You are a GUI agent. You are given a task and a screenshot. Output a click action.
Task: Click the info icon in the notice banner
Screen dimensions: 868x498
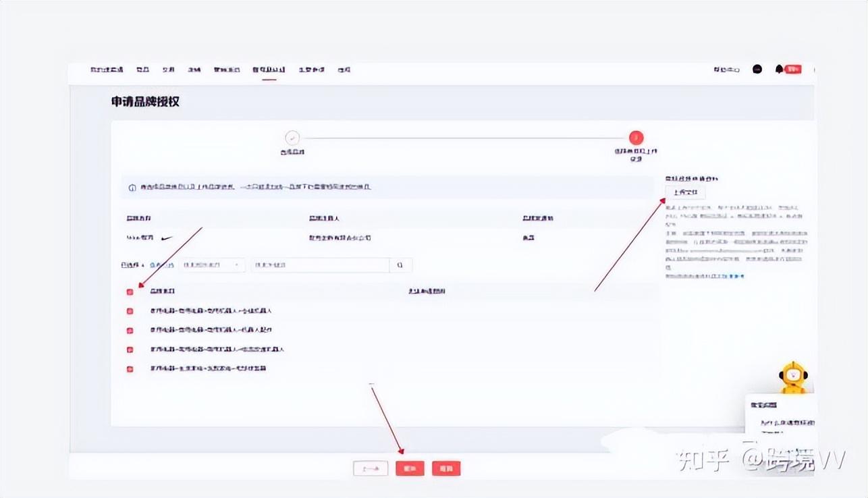tap(132, 187)
